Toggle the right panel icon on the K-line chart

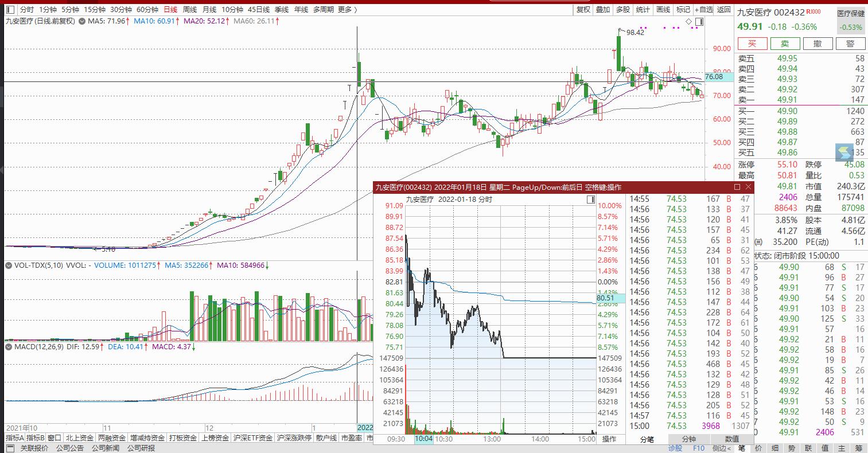pyautogui.click(x=698, y=22)
